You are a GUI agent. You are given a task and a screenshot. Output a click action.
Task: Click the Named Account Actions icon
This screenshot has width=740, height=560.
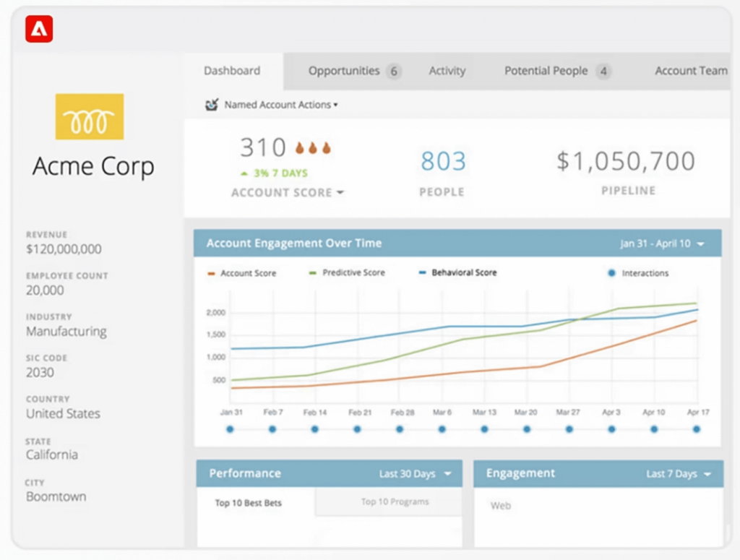(212, 105)
